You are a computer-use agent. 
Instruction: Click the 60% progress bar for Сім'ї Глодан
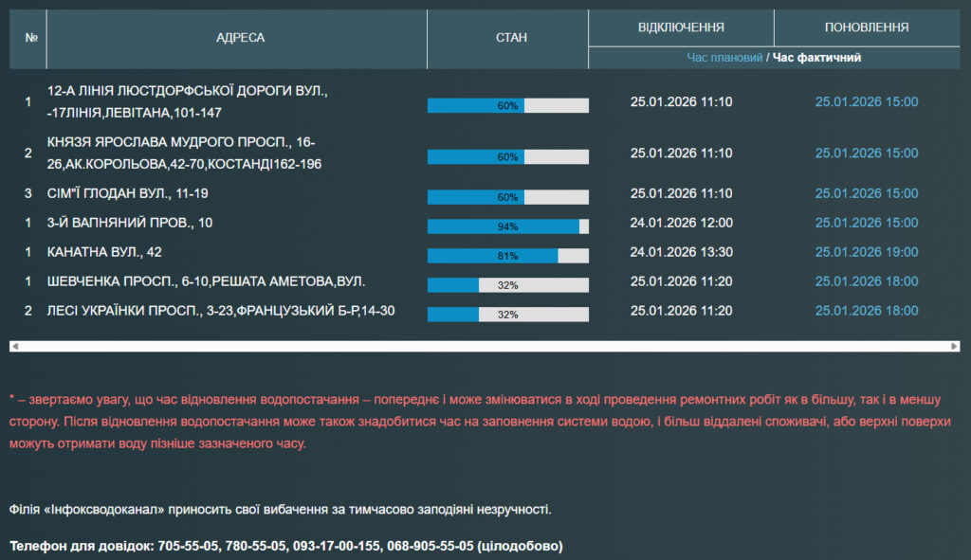[507, 197]
